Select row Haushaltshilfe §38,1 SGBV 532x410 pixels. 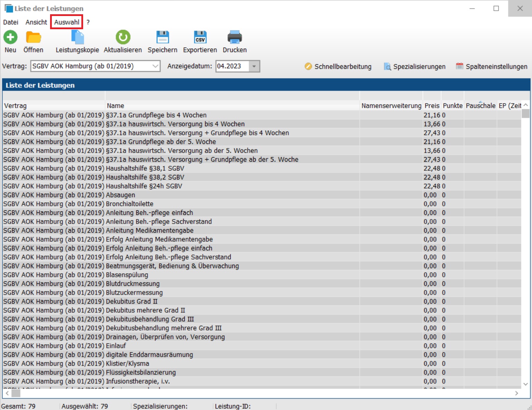(x=262, y=168)
